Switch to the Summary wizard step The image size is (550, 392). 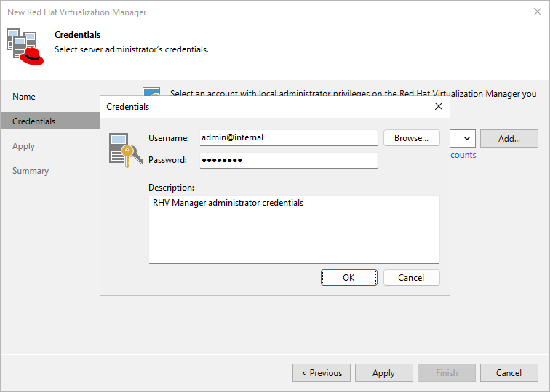(31, 171)
